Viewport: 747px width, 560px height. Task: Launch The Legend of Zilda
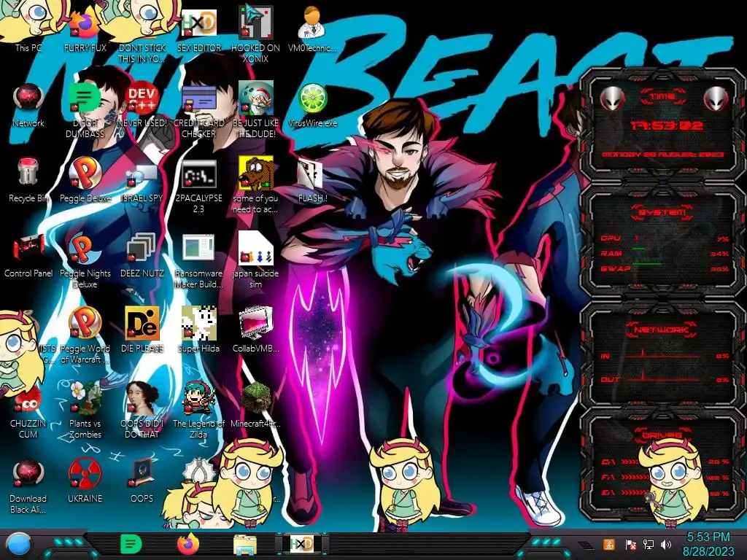click(x=199, y=411)
